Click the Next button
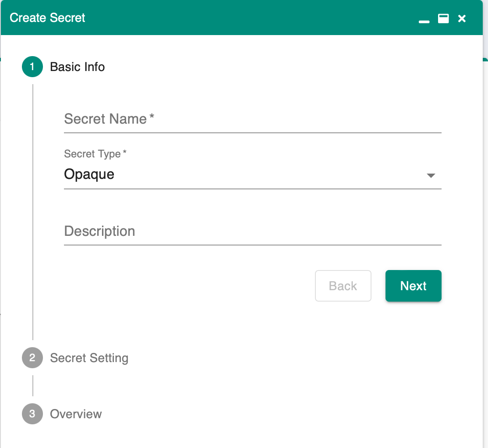 (413, 286)
